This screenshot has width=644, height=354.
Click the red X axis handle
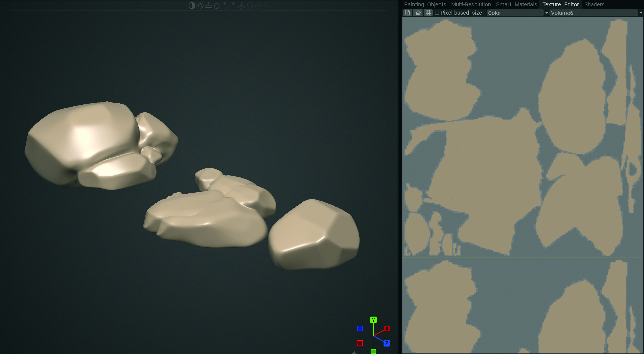[x=387, y=328]
